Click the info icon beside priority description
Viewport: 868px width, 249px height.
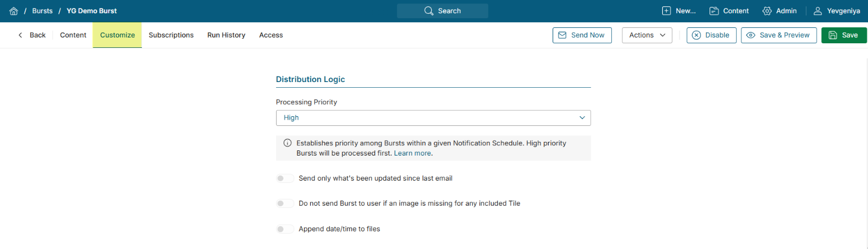click(x=287, y=143)
